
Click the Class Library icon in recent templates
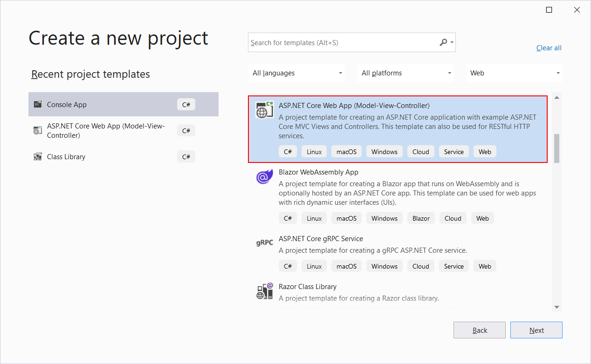pyautogui.click(x=38, y=156)
